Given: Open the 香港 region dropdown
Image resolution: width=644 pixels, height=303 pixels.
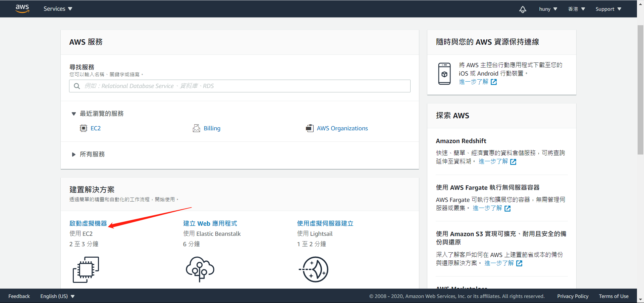Looking at the screenshot, I should click(576, 9).
